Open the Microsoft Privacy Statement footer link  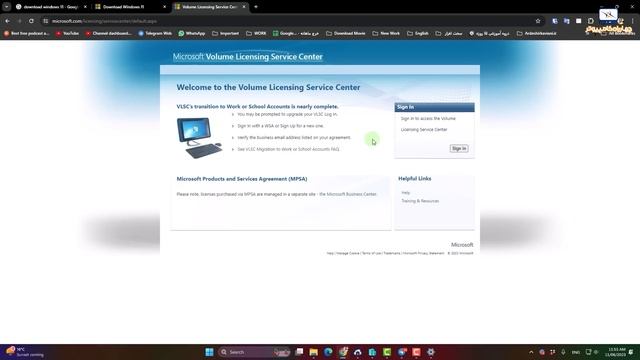point(423,253)
